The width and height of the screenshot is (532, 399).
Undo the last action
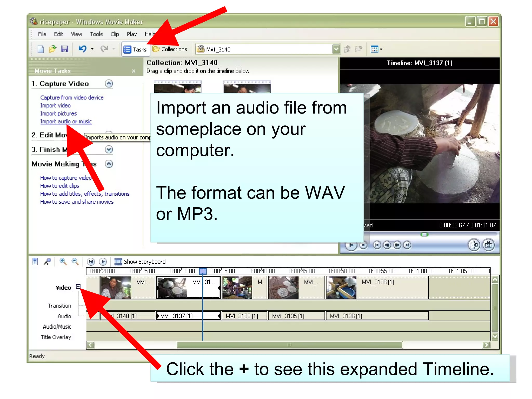(x=83, y=49)
